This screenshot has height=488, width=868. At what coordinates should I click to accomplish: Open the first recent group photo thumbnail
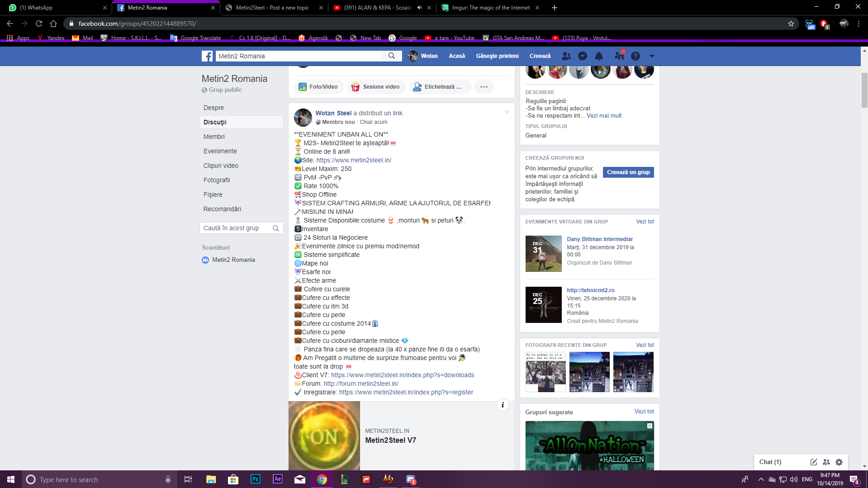pyautogui.click(x=545, y=372)
